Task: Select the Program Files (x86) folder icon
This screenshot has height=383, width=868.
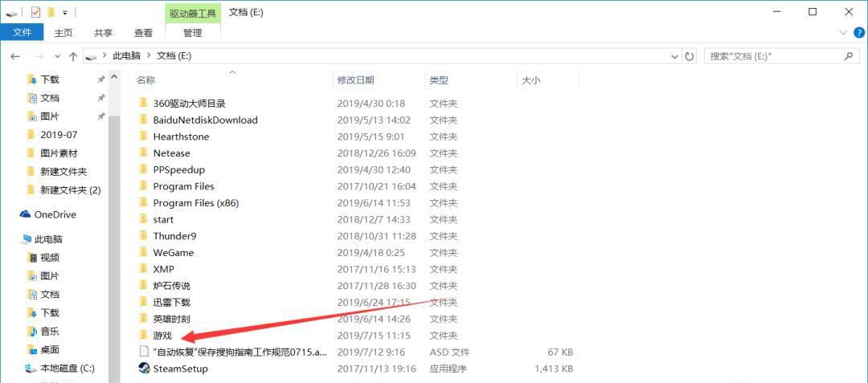Action: coord(143,202)
